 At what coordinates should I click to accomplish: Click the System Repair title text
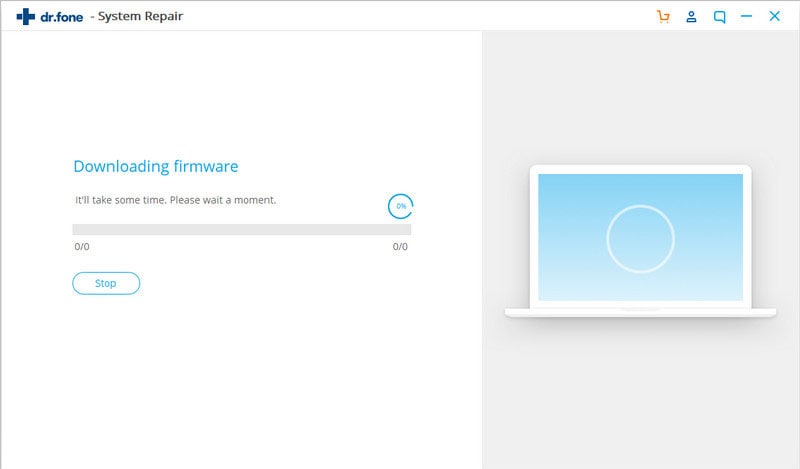pyautogui.click(x=140, y=16)
